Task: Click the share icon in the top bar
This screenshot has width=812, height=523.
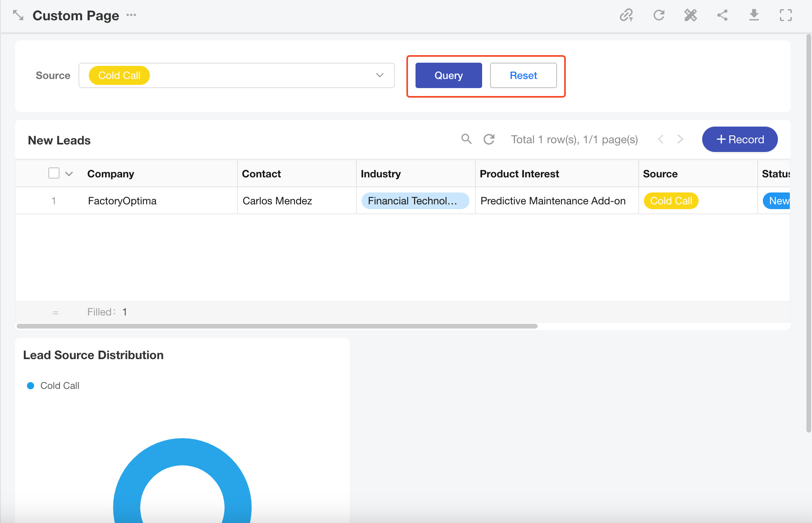Action: click(x=722, y=15)
